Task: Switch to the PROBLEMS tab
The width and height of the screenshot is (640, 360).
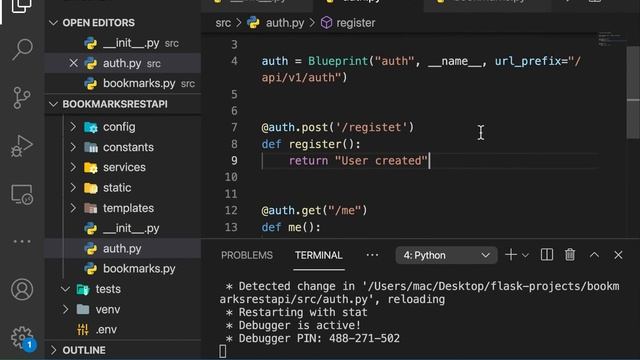Action: (x=247, y=255)
